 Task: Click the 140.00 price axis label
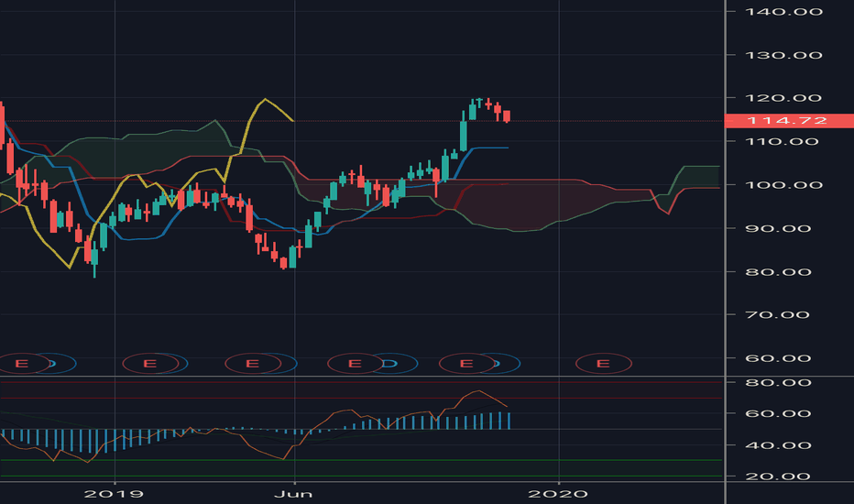[783, 11]
